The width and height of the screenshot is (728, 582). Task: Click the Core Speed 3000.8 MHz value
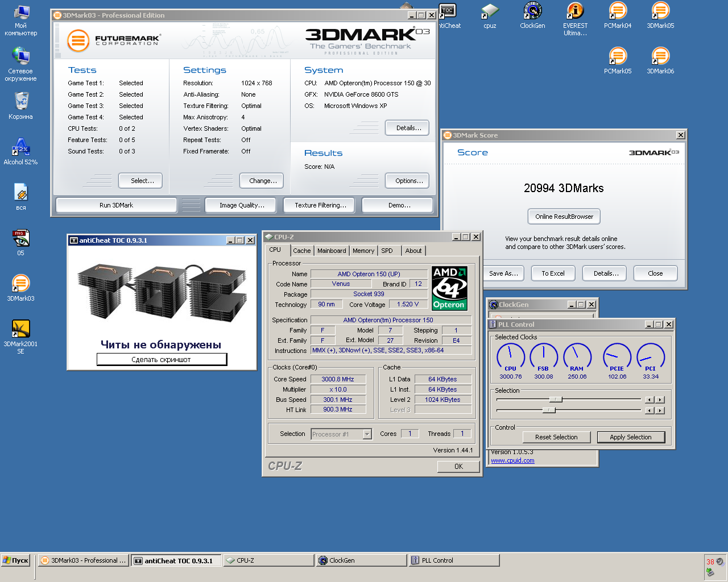click(338, 379)
